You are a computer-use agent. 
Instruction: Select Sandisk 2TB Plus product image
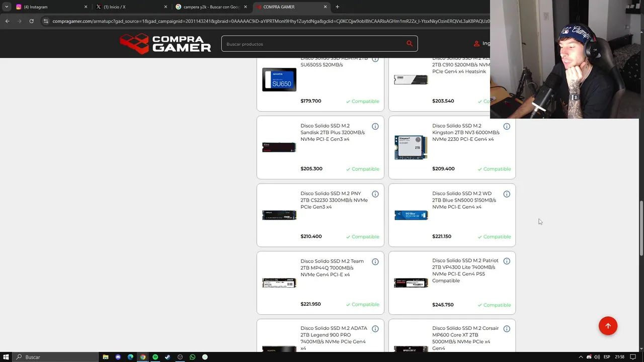point(279,147)
